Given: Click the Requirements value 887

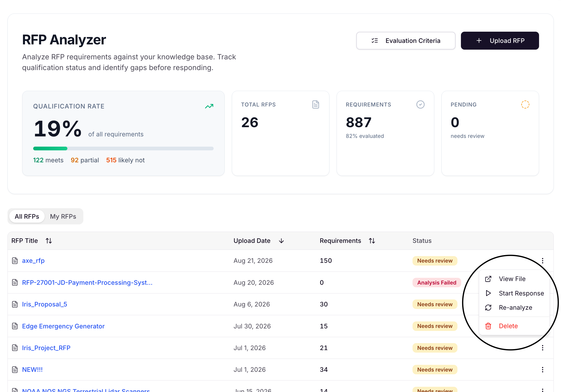Looking at the screenshot, I should click(x=359, y=122).
